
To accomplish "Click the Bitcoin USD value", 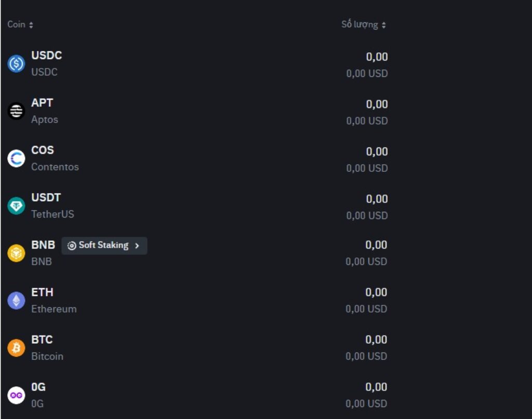I will [366, 356].
